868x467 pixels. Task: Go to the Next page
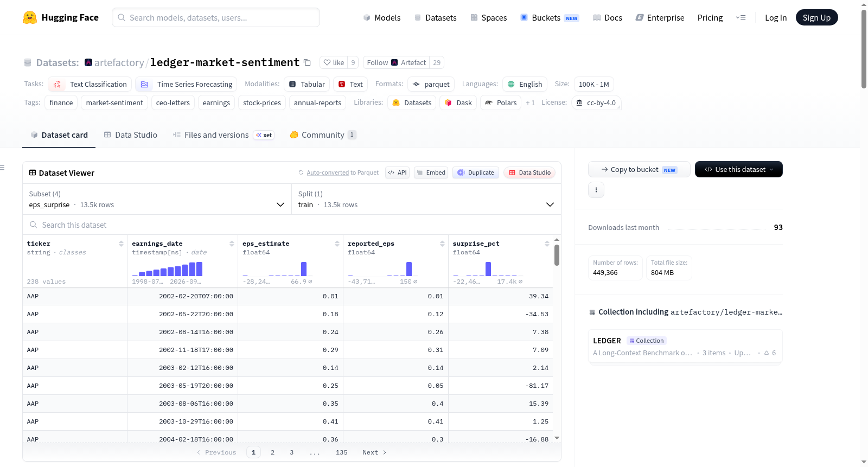click(374, 452)
